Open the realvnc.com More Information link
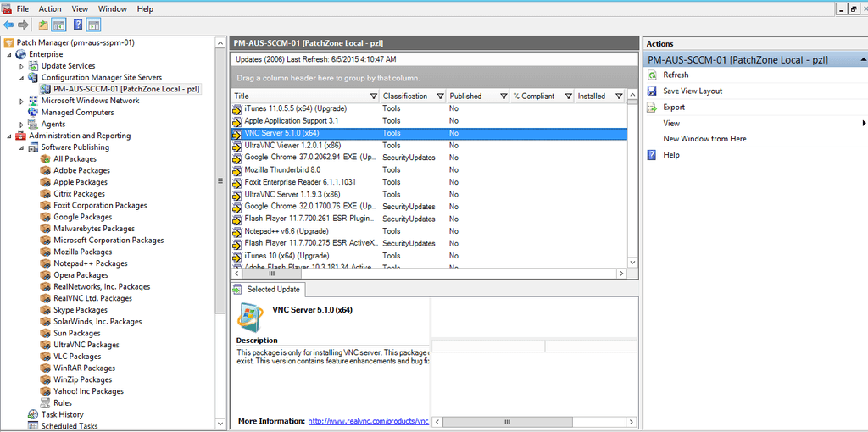Viewport: 868px width, 432px height. point(369,421)
